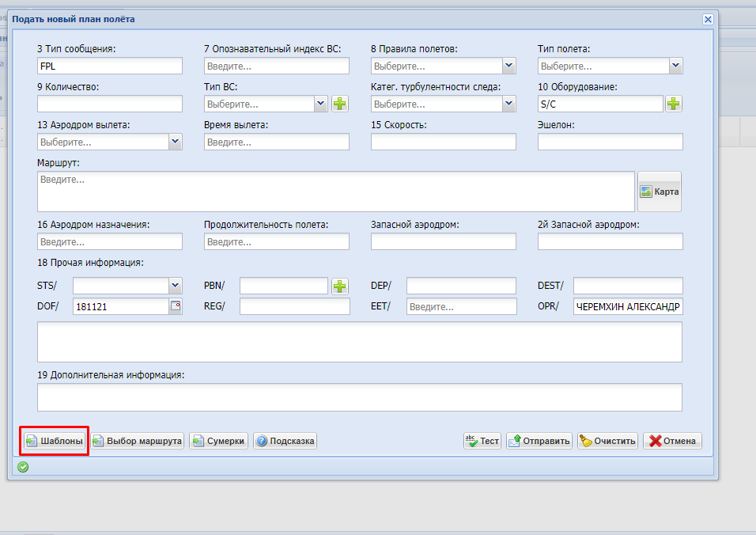Expand the Тип полета dropdown

click(675, 66)
